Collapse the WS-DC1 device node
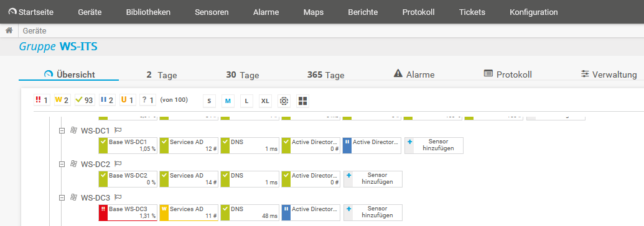644x226 pixels. click(x=62, y=130)
